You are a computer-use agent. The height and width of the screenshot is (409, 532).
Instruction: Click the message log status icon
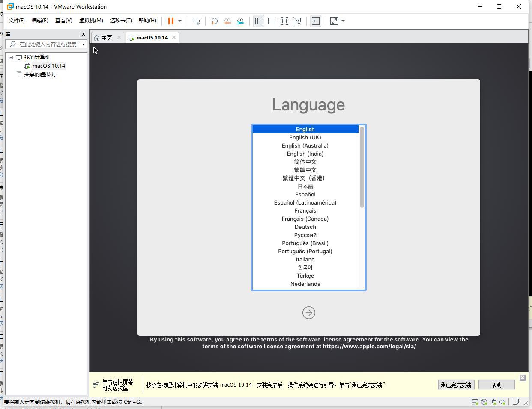[516, 402]
